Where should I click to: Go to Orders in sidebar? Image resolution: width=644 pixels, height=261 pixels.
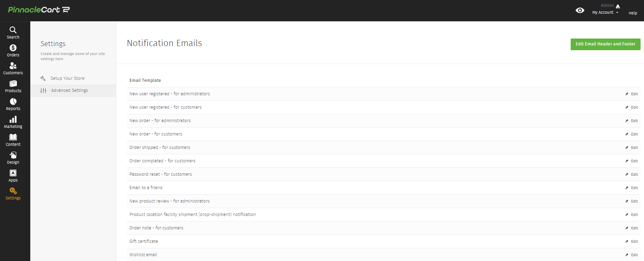click(13, 51)
